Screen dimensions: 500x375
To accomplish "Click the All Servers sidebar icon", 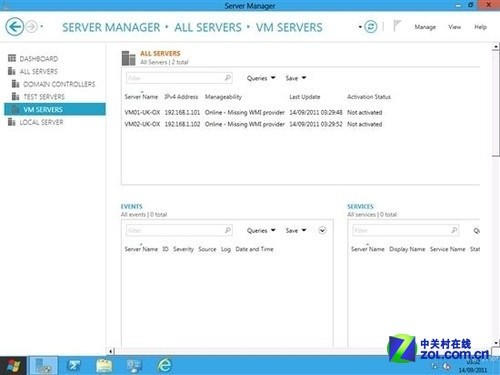I will (12, 71).
